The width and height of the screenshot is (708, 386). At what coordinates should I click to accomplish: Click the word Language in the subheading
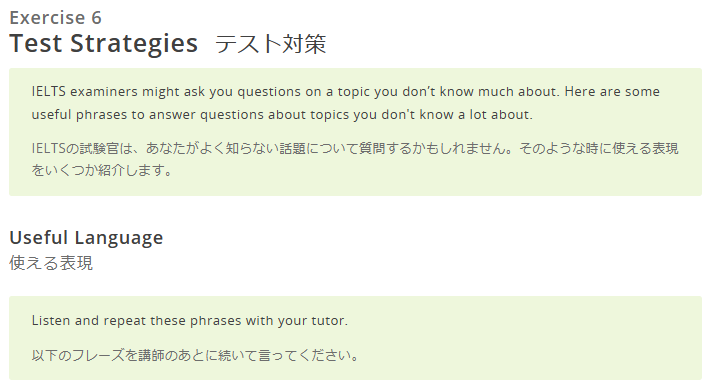(x=119, y=238)
